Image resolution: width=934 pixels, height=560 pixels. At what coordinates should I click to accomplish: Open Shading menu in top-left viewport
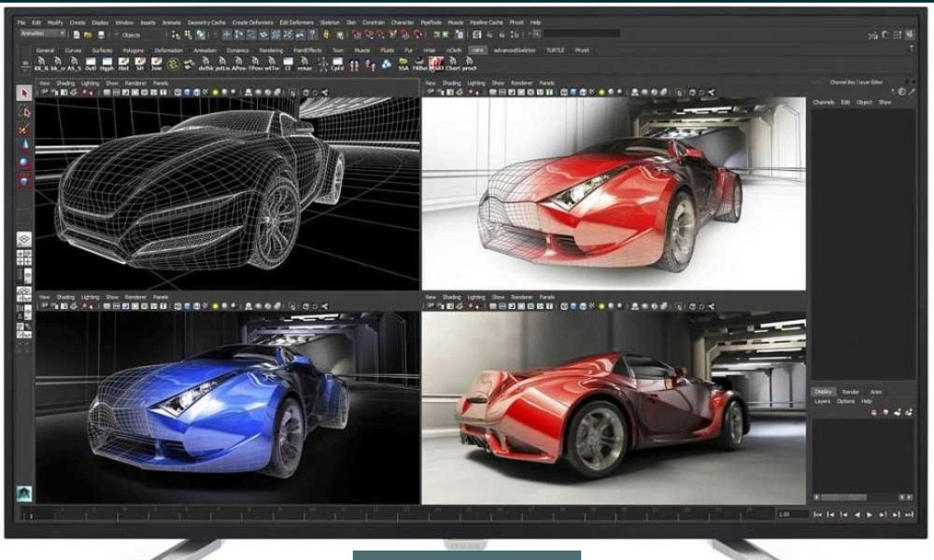pos(65,83)
